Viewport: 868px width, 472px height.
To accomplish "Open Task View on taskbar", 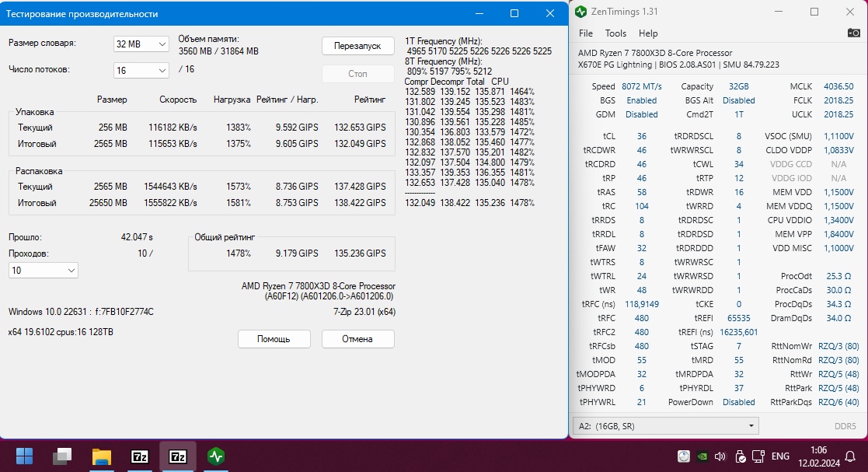I will tap(62, 456).
